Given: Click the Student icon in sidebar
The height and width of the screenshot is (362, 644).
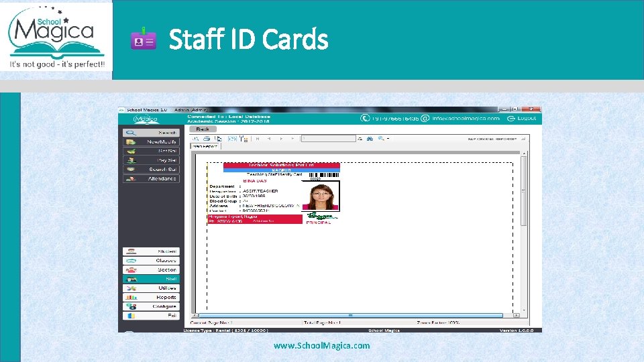Looking at the screenshot, I should [x=131, y=251].
